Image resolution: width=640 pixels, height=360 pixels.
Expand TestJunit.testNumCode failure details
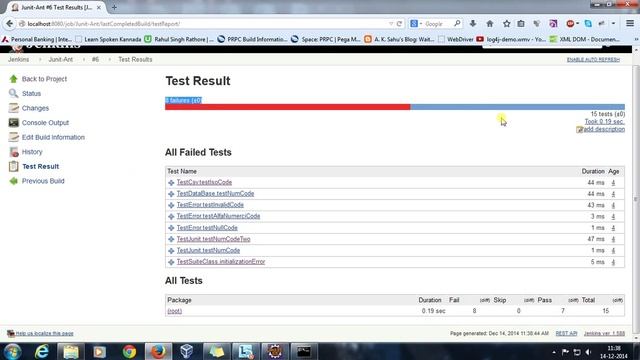171,251
